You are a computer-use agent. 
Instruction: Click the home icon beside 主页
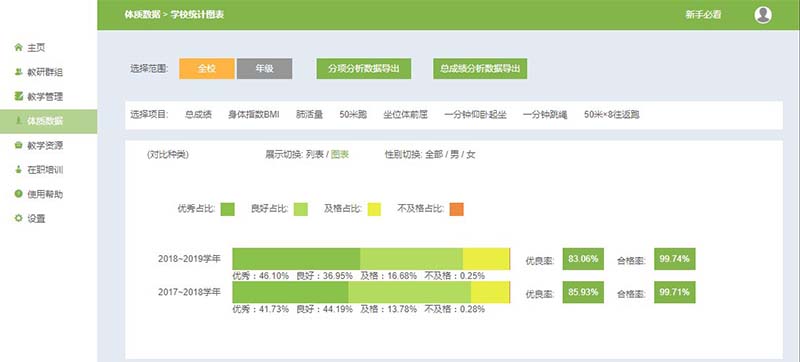(x=19, y=47)
